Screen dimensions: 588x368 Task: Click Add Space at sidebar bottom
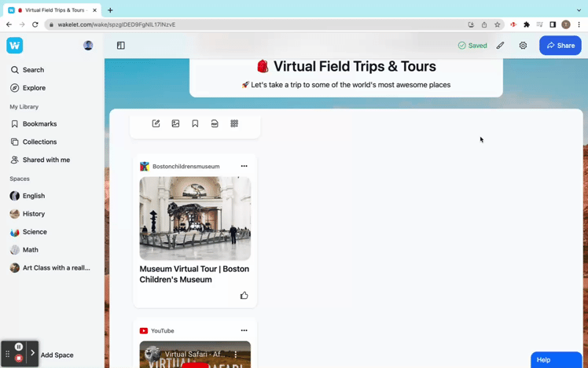(x=57, y=355)
